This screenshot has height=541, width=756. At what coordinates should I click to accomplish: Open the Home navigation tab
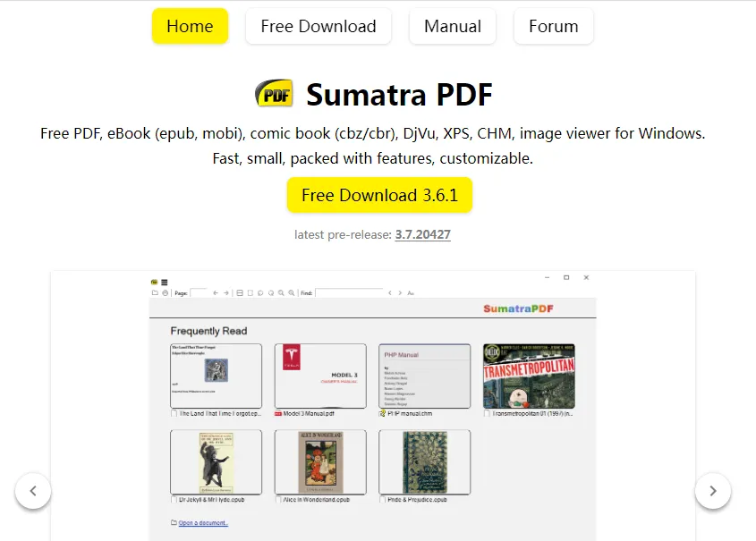pos(190,26)
